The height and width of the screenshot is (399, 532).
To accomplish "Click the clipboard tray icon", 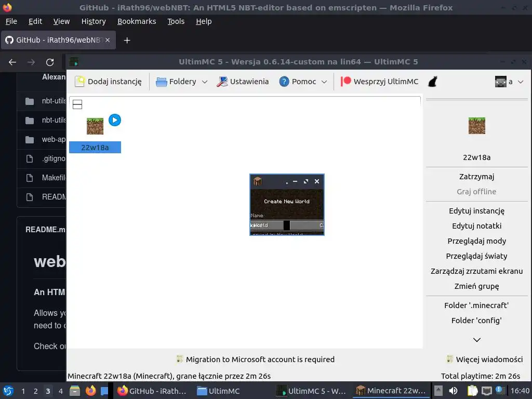I will coord(472,391).
